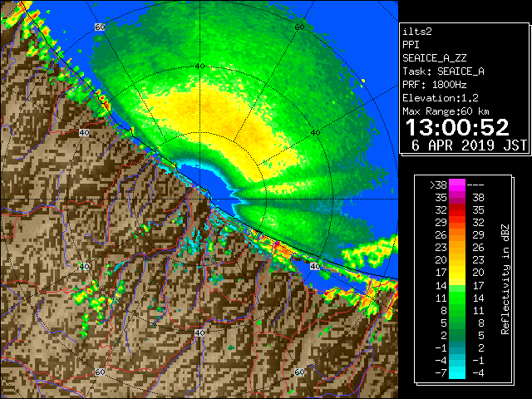Click the "Max Range:60 km" line
Viewport: 532px width, 399px height.
coord(446,111)
